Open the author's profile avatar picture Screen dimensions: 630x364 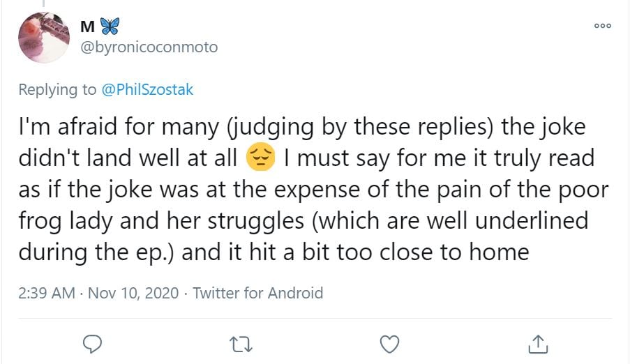tap(43, 37)
